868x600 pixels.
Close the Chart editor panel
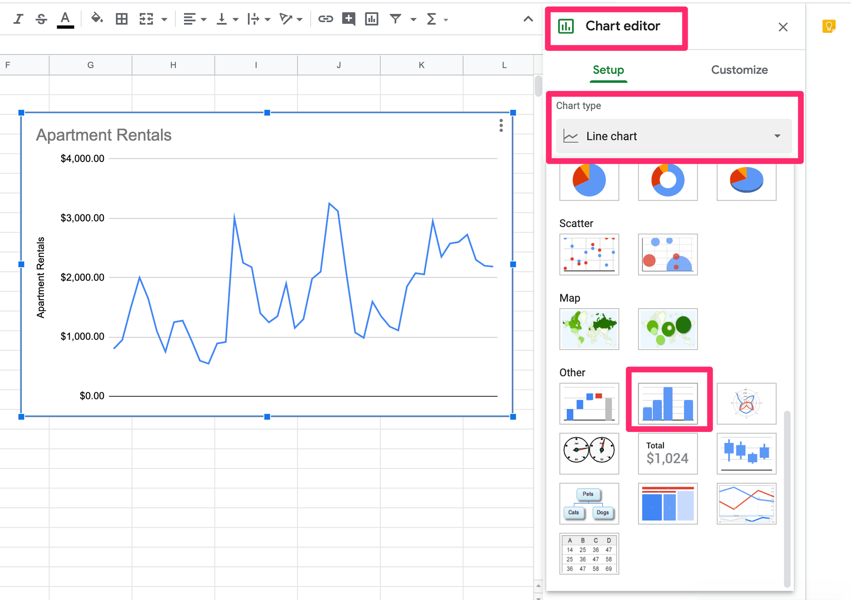click(783, 27)
